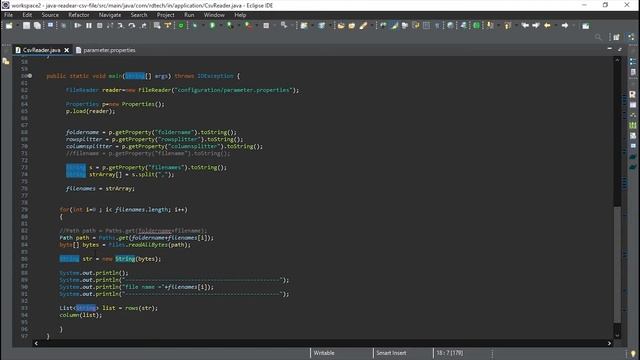The image size is (640, 360).
Task: Click the Step Return icon
Action: pos(144,26)
